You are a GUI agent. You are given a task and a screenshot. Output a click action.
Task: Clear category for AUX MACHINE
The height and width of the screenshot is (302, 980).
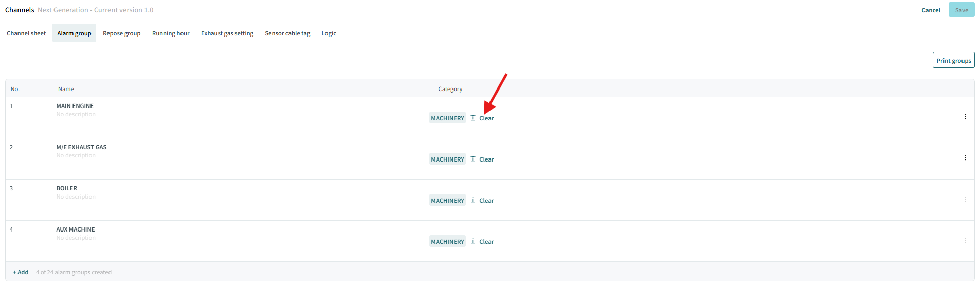click(x=486, y=242)
